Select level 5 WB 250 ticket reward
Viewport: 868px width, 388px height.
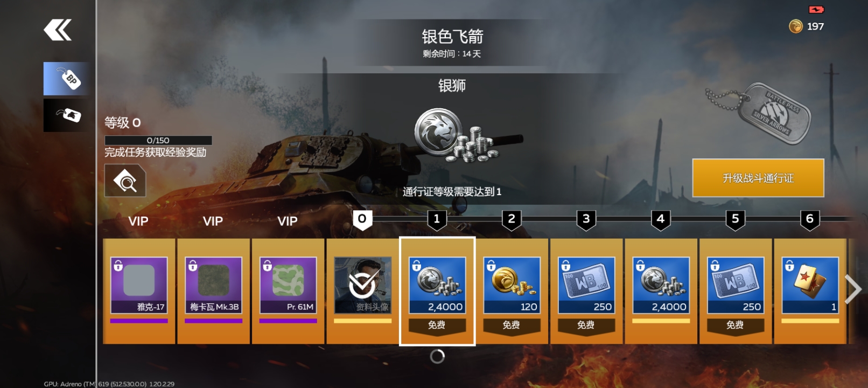[x=736, y=291]
